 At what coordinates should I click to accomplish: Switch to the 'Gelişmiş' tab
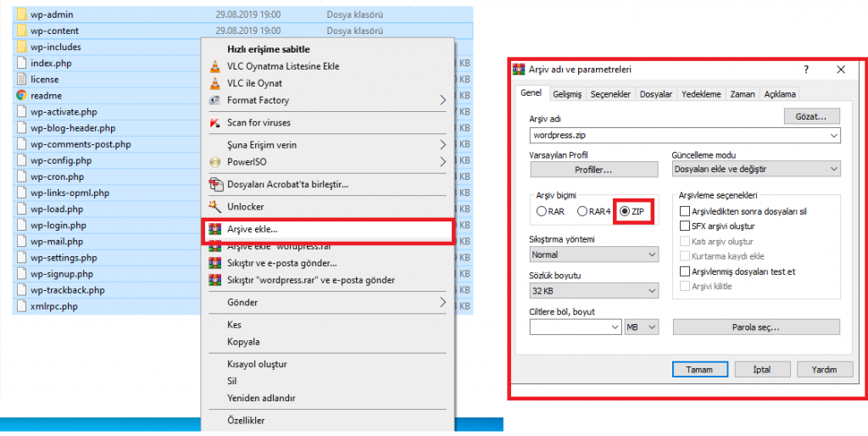click(x=566, y=94)
